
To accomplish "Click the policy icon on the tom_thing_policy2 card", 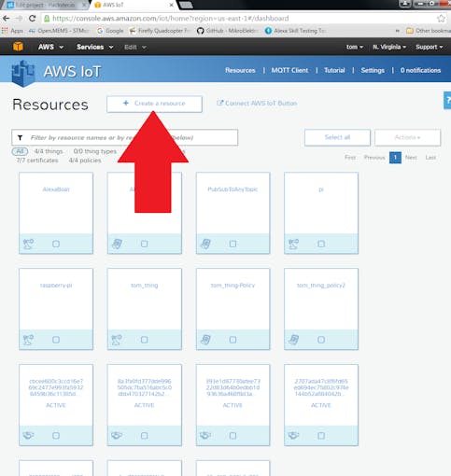I will 293,340.
